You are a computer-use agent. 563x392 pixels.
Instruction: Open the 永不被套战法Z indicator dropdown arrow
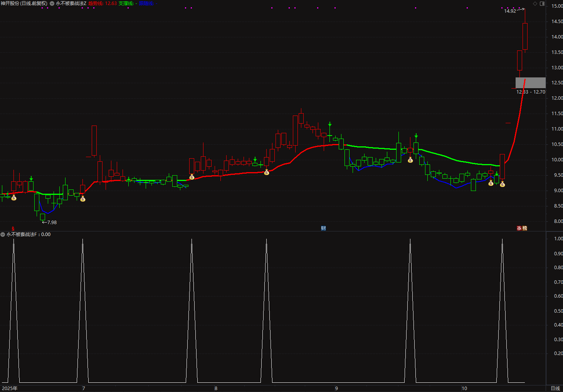[52, 3]
